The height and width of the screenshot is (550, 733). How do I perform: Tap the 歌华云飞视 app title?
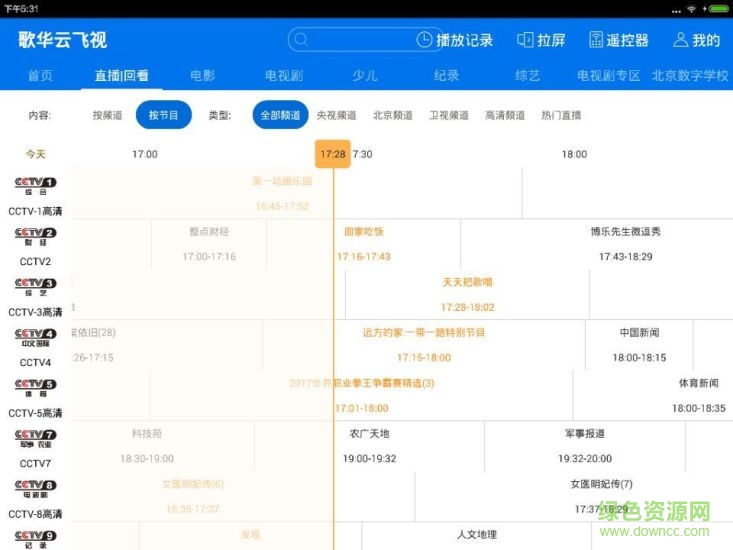[63, 40]
